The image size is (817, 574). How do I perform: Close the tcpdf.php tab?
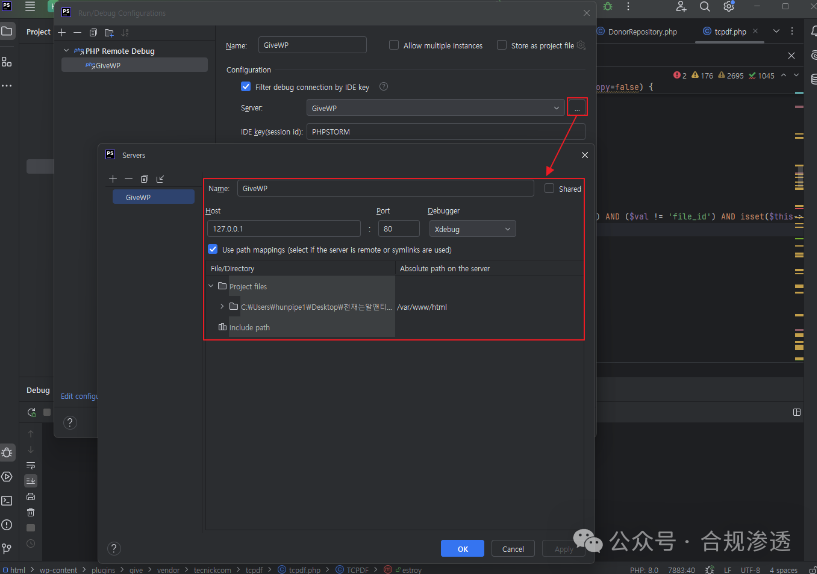pyautogui.click(x=755, y=31)
